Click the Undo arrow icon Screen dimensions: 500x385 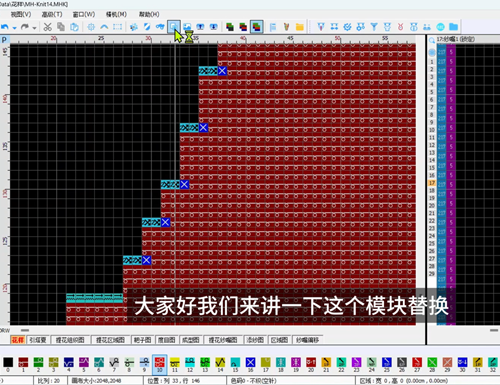(5, 27)
